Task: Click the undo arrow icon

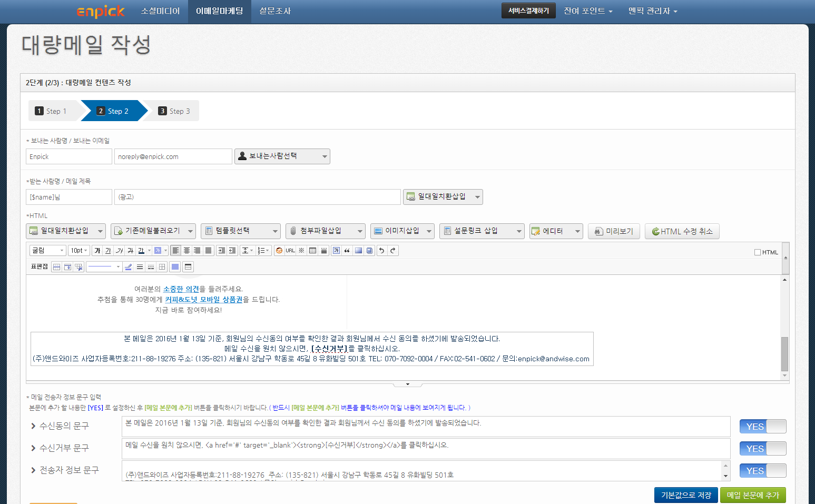Action: point(382,251)
